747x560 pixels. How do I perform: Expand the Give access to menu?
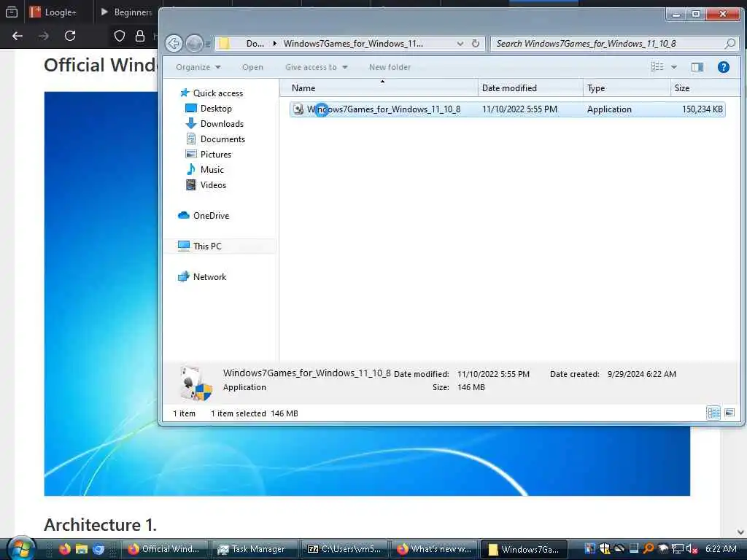coord(317,67)
